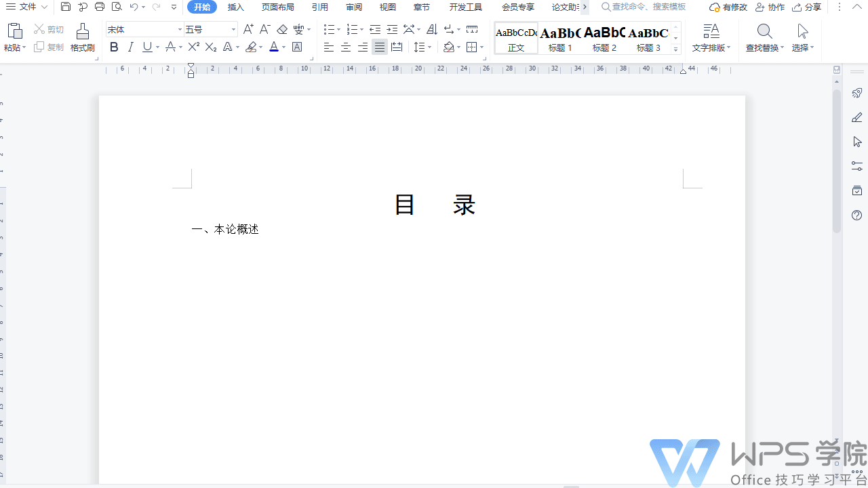Screen dimensions: 868x488
Task: Toggle Italic formatting
Action: pos(131,47)
